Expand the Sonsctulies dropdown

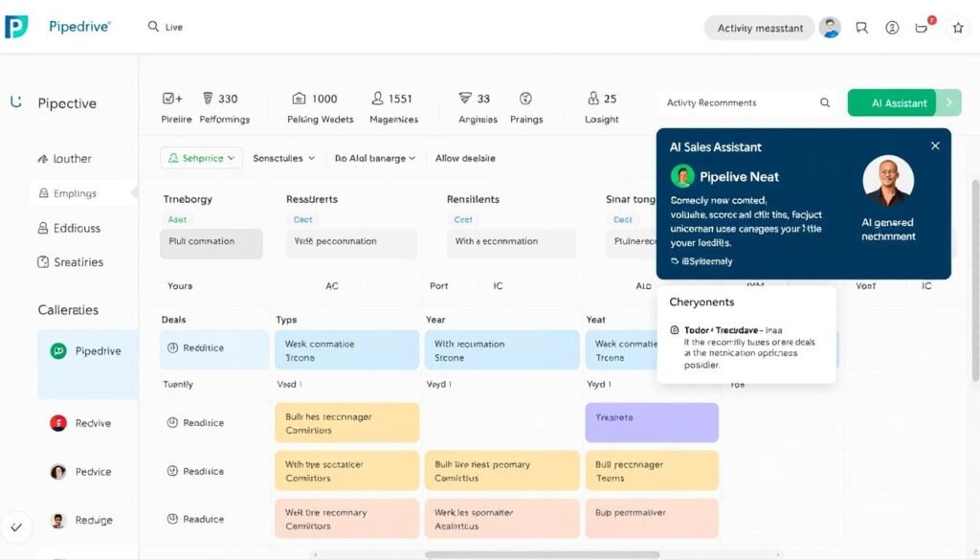[x=284, y=157]
